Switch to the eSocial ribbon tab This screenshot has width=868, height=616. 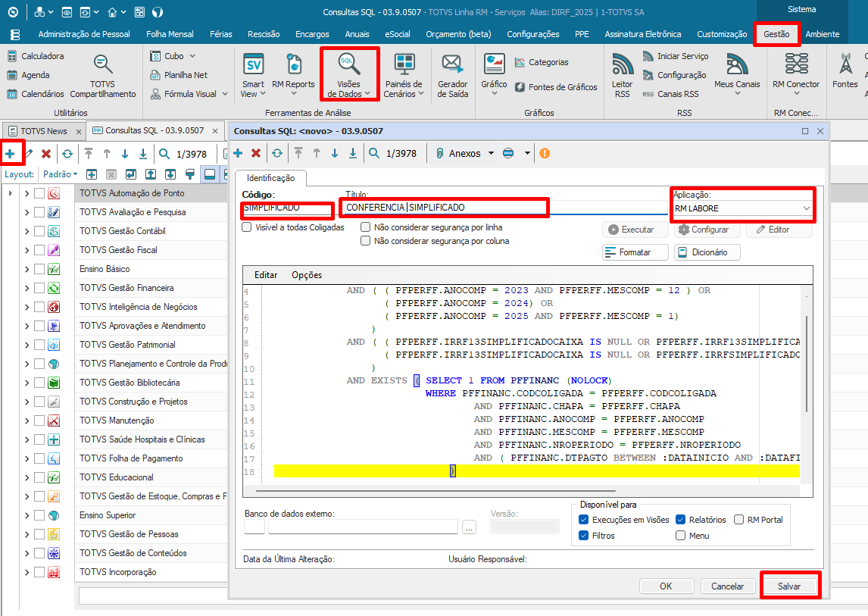pos(398,34)
